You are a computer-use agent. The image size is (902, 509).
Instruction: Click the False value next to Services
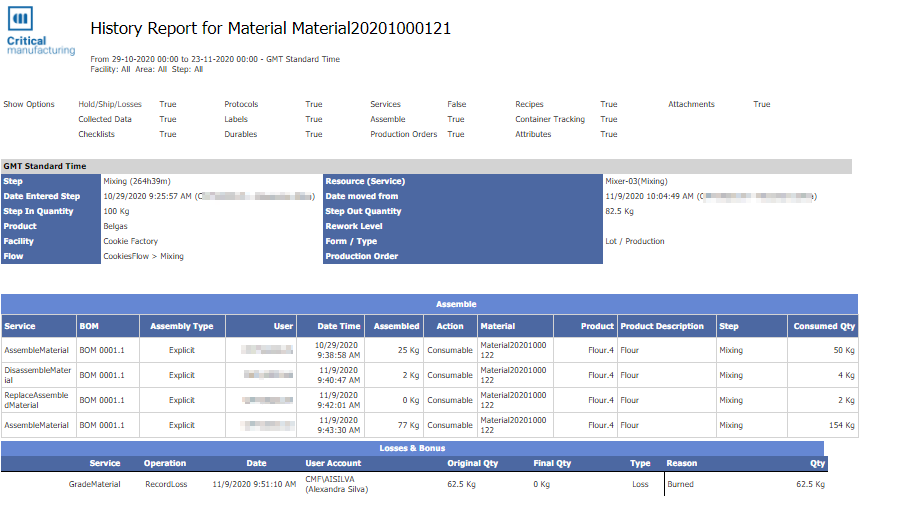point(457,104)
